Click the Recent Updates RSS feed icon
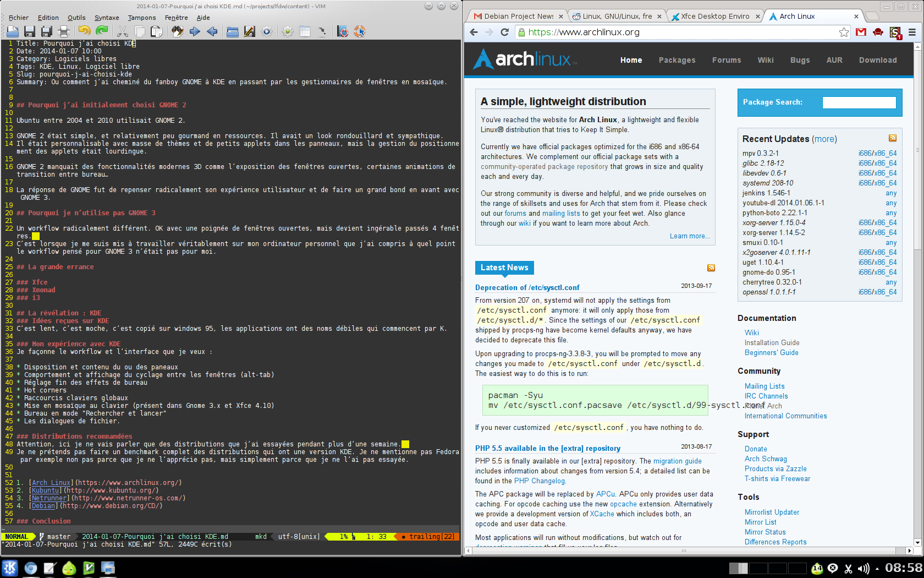 (893, 138)
